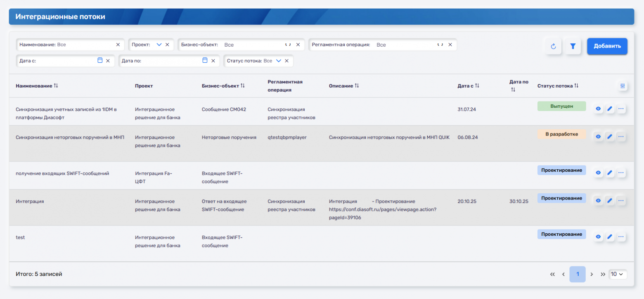644x299 pixels.
Task: Click the funnel filter icon
Action: pos(573,46)
